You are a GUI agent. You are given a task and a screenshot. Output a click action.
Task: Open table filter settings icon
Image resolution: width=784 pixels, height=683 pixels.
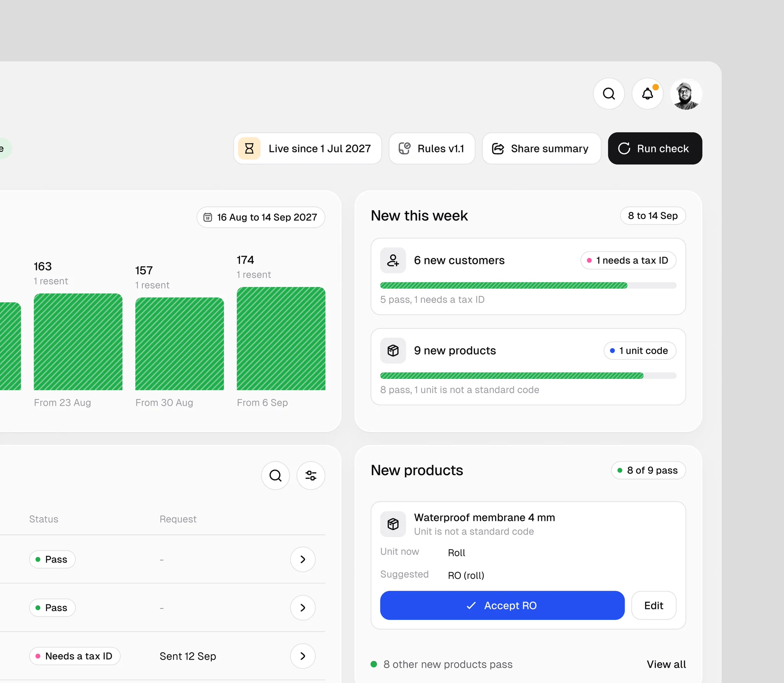[x=311, y=476]
